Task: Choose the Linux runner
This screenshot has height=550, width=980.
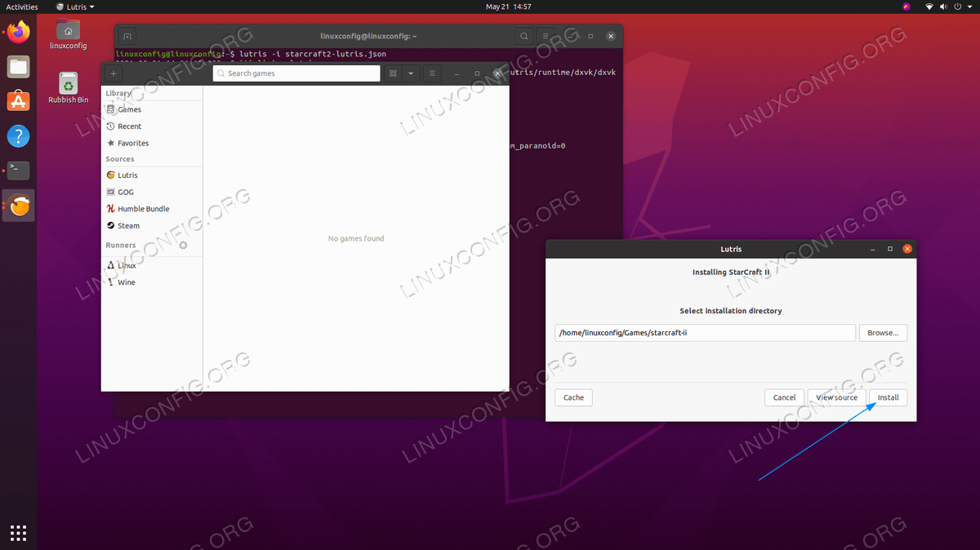Action: pos(127,266)
